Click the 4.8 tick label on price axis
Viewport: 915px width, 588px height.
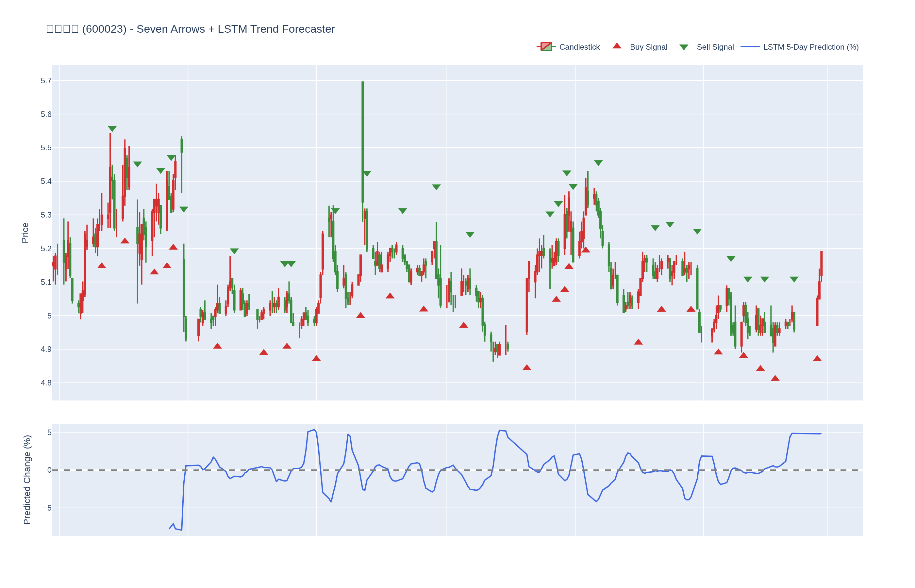coord(46,383)
